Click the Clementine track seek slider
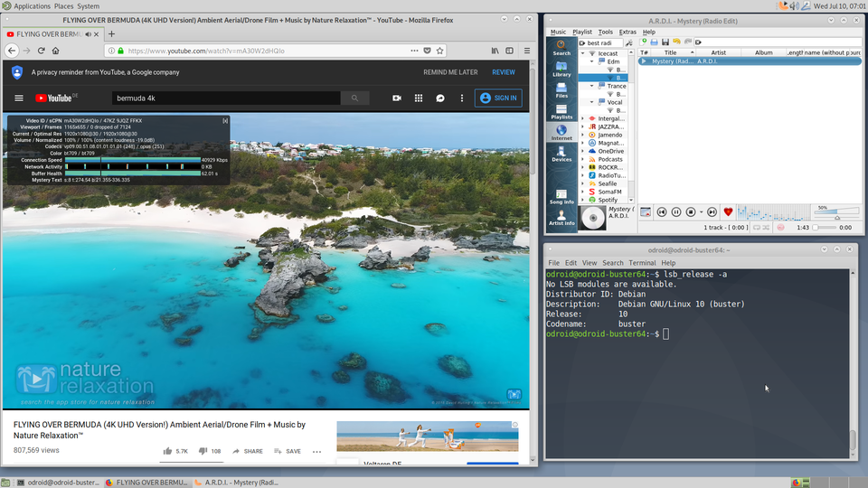This screenshot has height=488, width=868. click(x=824, y=228)
